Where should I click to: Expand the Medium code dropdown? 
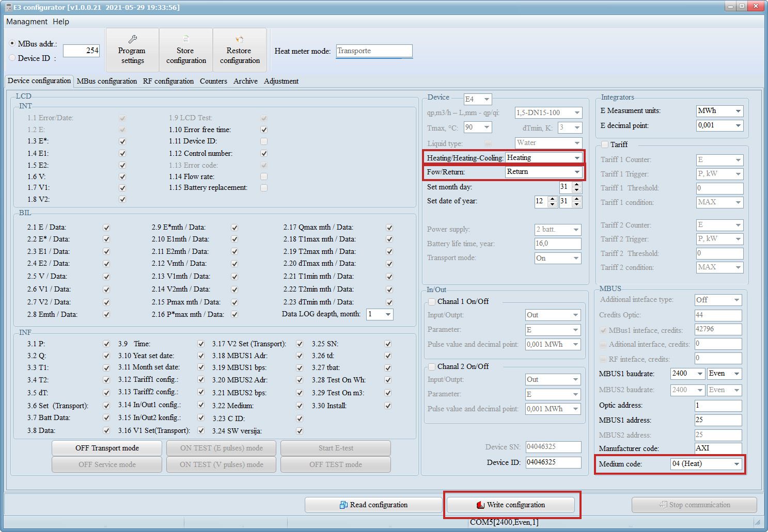point(736,464)
